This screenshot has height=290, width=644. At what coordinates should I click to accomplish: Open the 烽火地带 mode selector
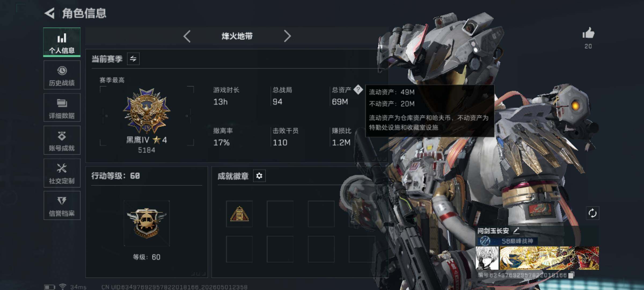(x=237, y=36)
